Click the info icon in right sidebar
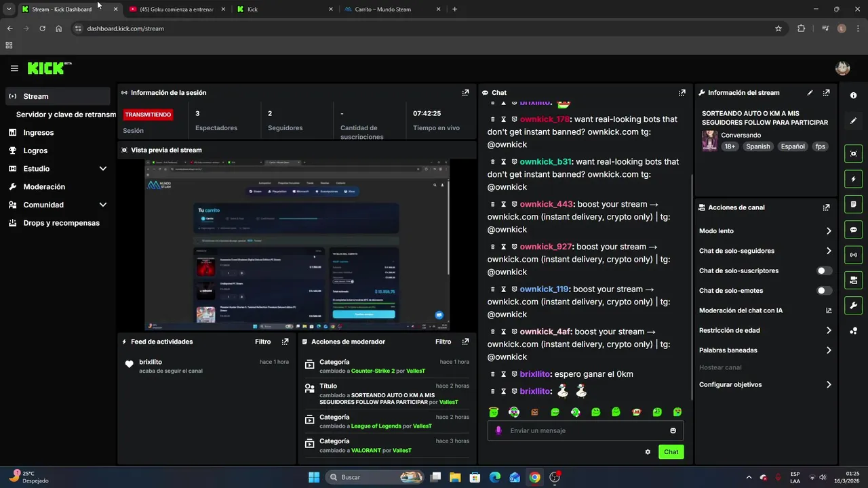Screen dimensions: 868x488 click(x=853, y=96)
